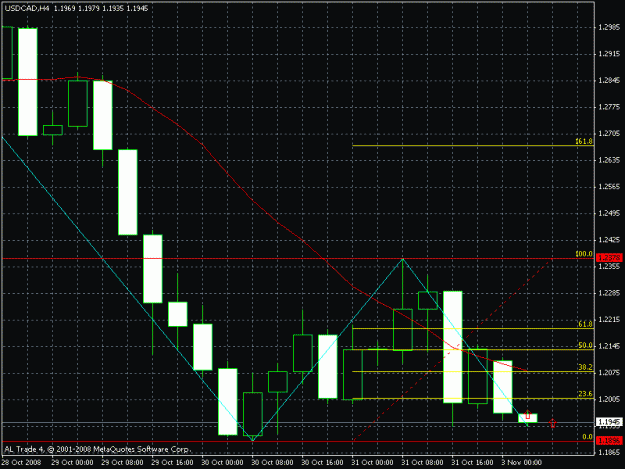This screenshot has height=469, width=625.
Task: Select the 50.0 Fibonacci level label
Action: point(585,345)
